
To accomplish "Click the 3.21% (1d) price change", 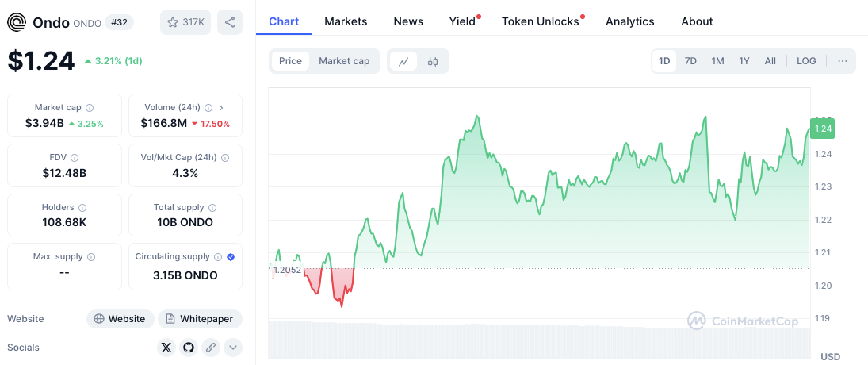I will [113, 61].
